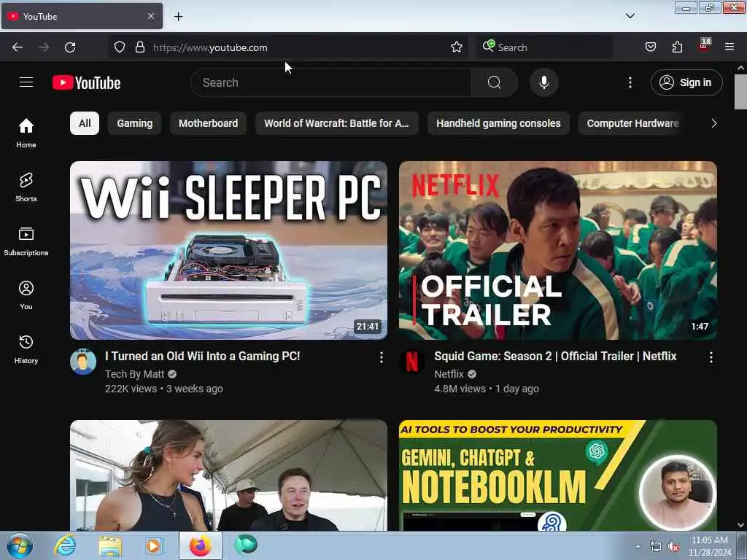Switch to the YouTube browser tab
Viewport: 747px width, 560px height.
pos(82,16)
